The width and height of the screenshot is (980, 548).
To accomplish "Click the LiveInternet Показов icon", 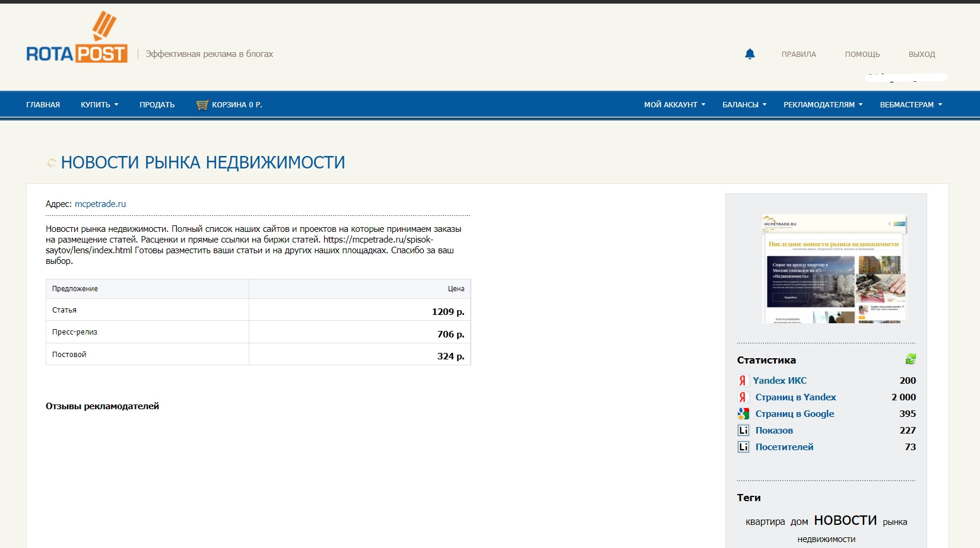I will point(743,431).
